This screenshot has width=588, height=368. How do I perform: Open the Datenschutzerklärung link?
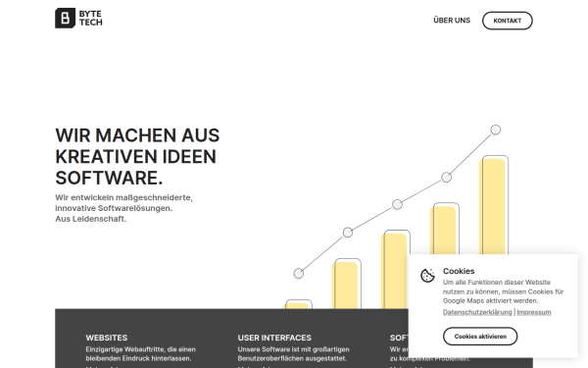477,312
